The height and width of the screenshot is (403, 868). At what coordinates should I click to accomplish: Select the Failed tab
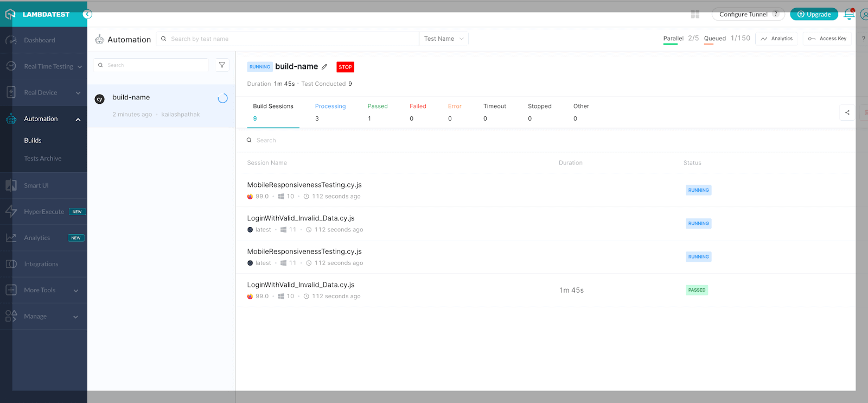click(x=418, y=112)
